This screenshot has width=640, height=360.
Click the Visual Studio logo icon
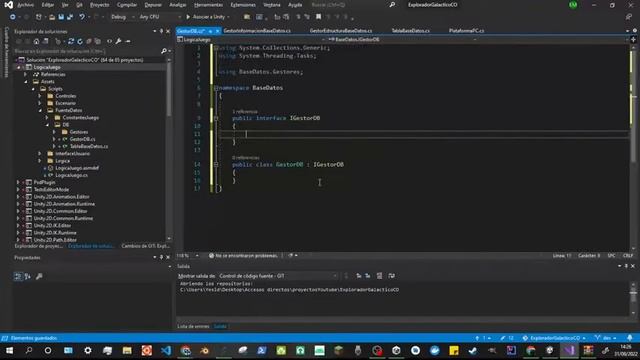8,5
